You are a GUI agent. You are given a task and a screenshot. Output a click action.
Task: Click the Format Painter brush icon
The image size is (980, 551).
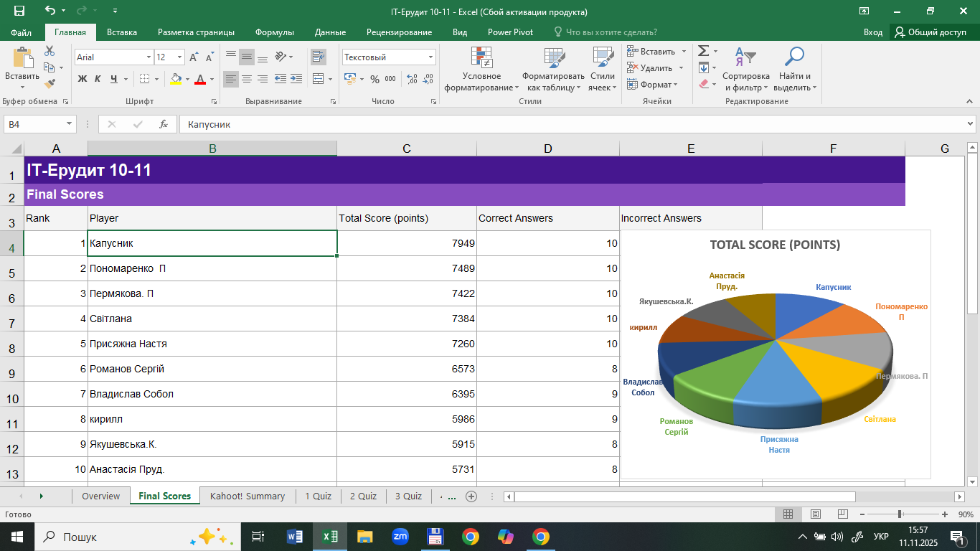(50, 83)
